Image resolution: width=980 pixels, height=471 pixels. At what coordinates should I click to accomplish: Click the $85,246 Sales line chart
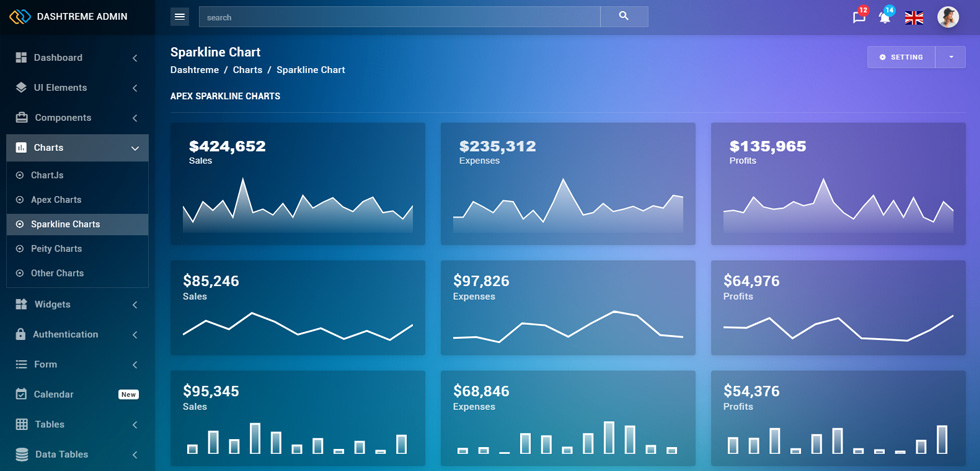coord(298,326)
